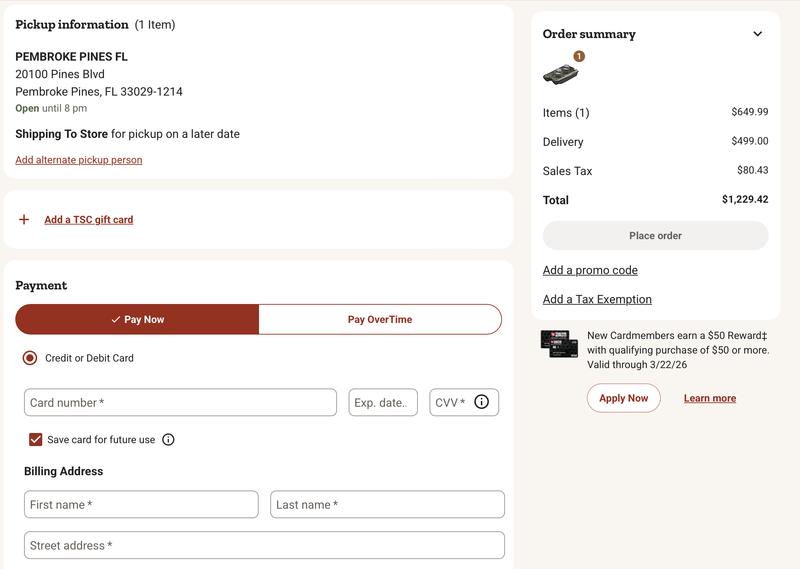Click the product thumbnail in Order summary
The image size is (800, 569).
[561, 72]
